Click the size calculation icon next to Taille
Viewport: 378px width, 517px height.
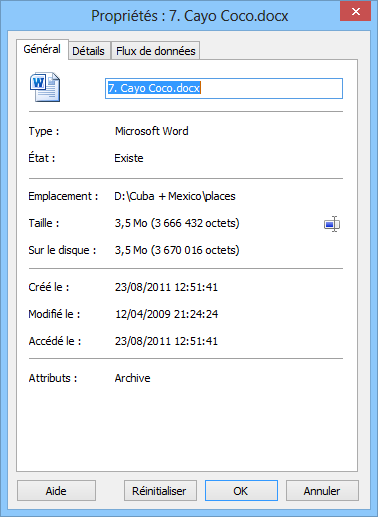332,224
